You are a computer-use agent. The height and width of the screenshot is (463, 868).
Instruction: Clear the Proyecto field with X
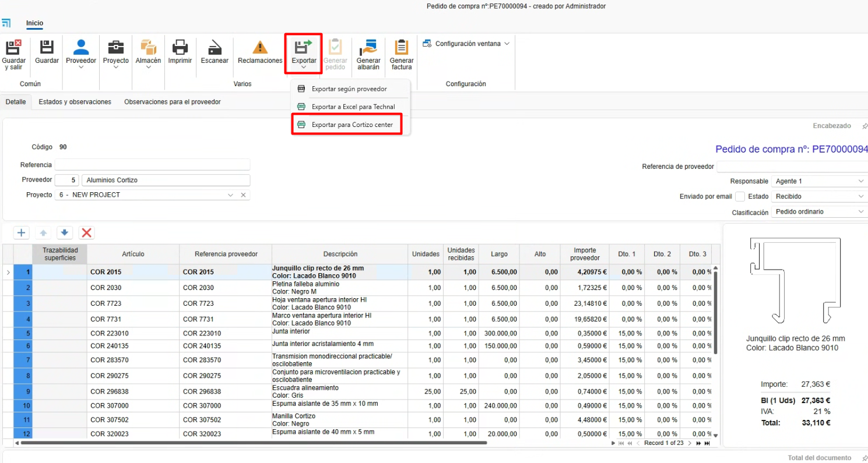point(243,195)
